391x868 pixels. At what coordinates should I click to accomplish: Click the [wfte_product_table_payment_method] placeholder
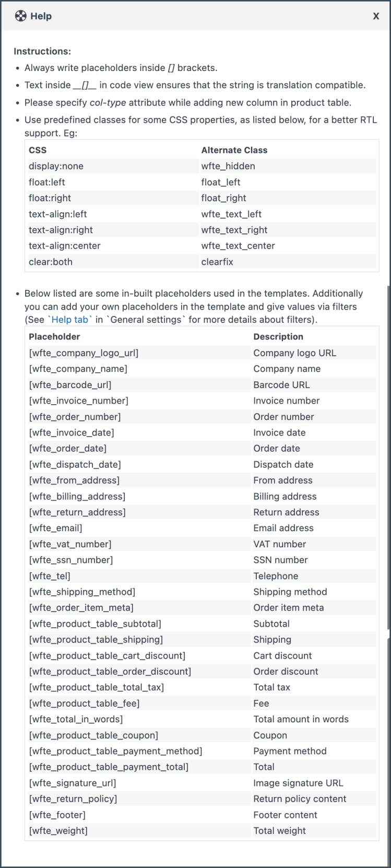115,751
